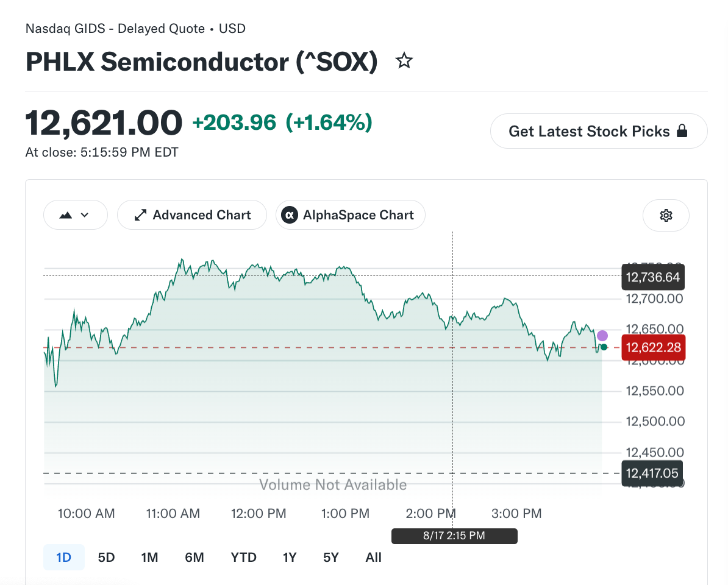
Task: Show the All time range
Action: click(x=373, y=557)
